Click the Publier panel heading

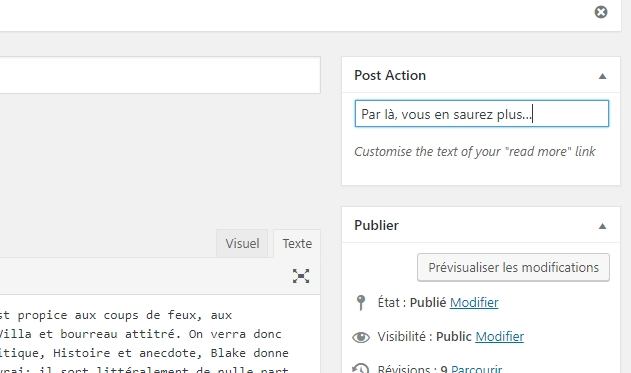[376, 225]
